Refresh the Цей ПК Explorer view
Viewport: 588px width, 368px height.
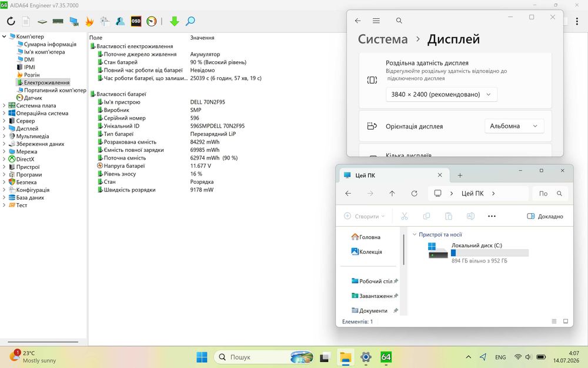pos(415,193)
